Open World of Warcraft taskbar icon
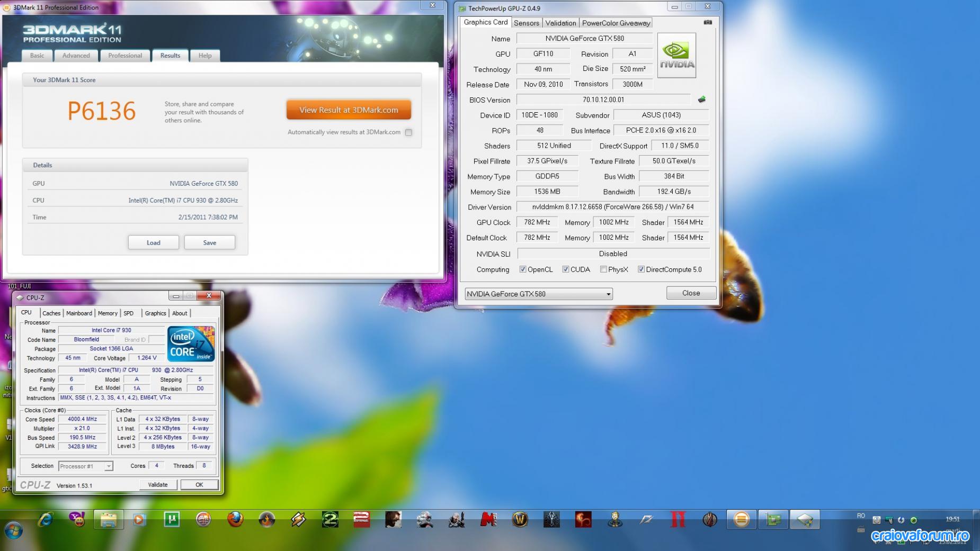 pyautogui.click(x=520, y=520)
